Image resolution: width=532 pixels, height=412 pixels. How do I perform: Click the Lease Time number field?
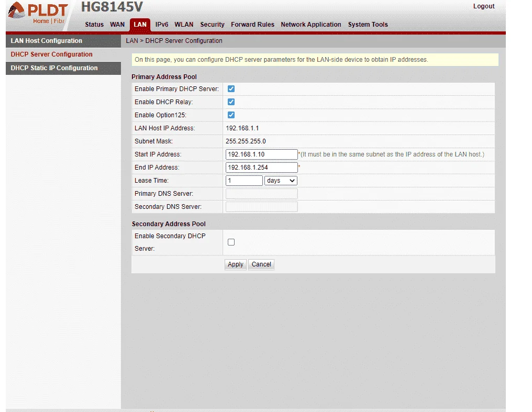click(245, 181)
